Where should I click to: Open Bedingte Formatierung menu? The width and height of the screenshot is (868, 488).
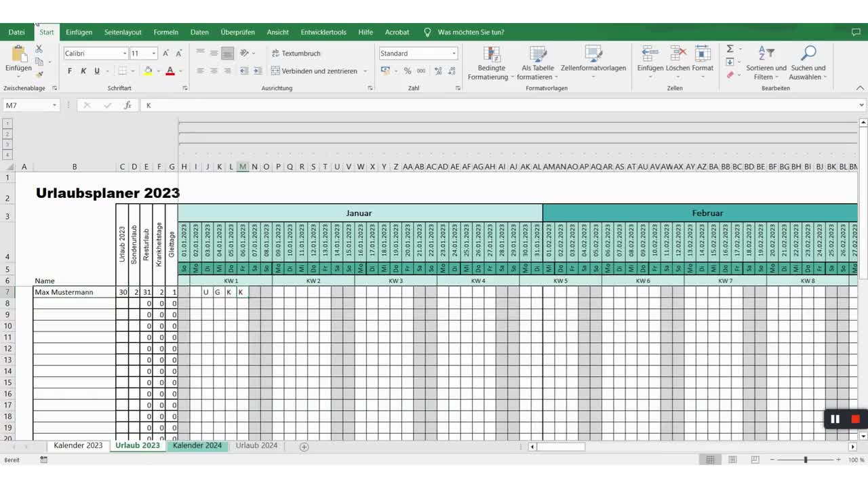click(x=492, y=63)
